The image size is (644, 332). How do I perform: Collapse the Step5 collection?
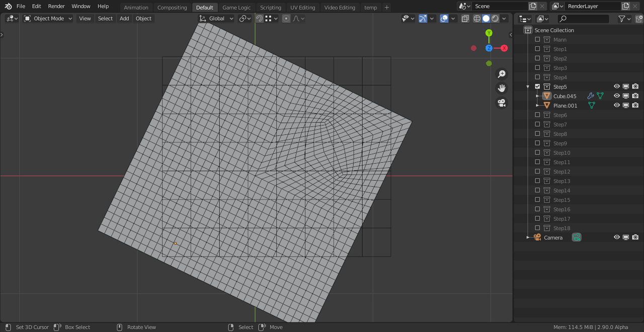[528, 87]
